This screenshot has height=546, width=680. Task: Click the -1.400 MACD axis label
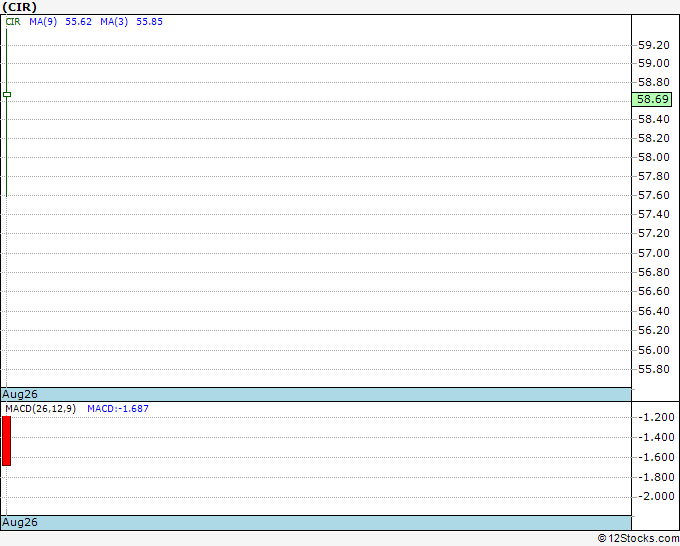[x=656, y=438]
